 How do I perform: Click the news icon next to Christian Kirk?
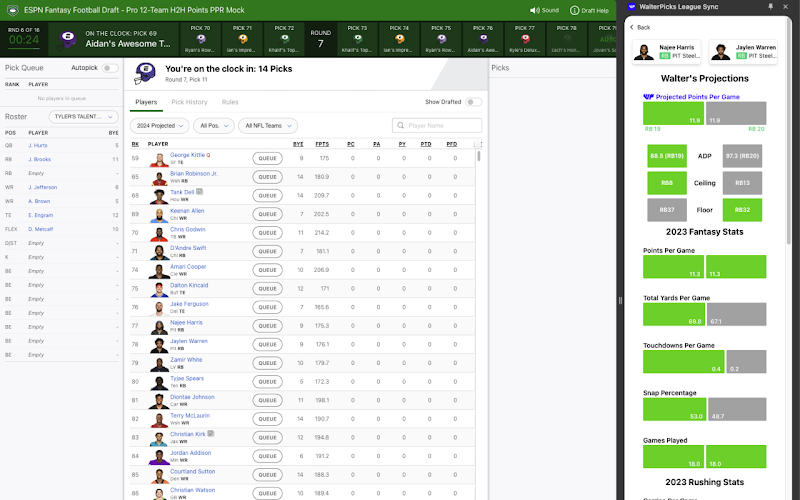[x=211, y=434]
